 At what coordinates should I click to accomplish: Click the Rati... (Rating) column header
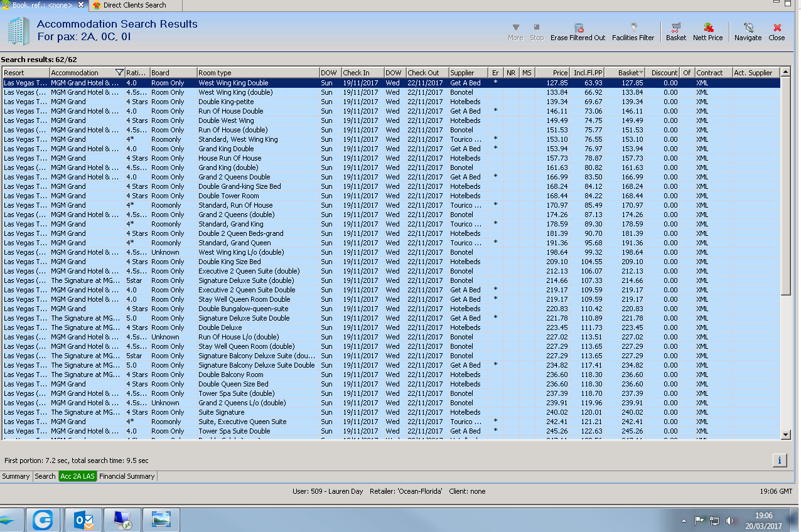(137, 73)
